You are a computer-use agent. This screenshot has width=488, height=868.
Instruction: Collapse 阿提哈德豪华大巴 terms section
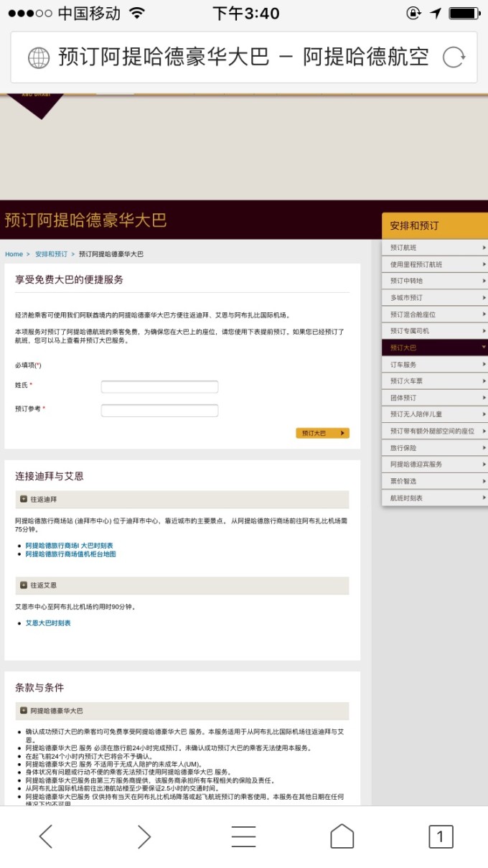pyautogui.click(x=182, y=711)
